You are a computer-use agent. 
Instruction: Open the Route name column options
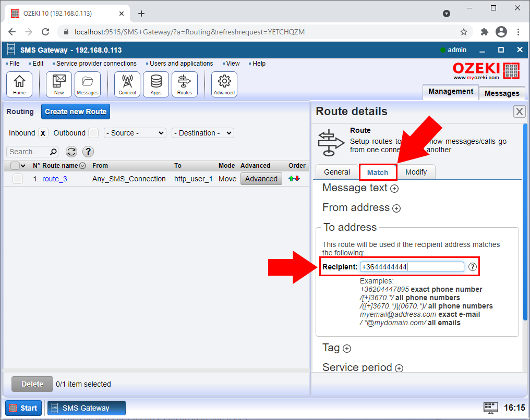tap(82, 166)
